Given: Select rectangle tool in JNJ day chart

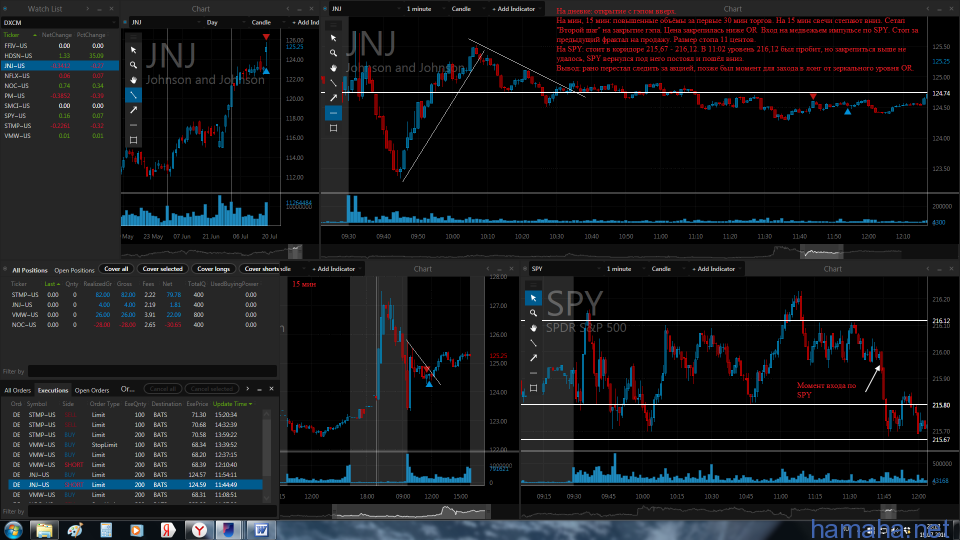Looking at the screenshot, I should click(133, 140).
